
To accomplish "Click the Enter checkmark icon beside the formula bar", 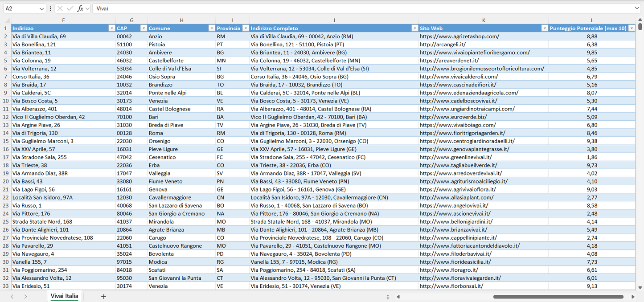I will (70, 8).
